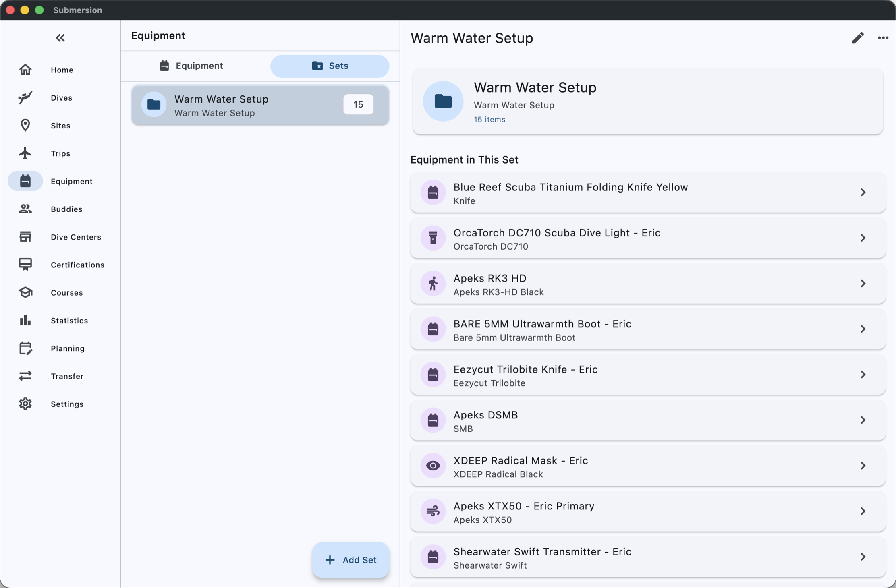This screenshot has width=896, height=588.
Task: Click the fins icon for Apeks RK3 HD
Action: pos(433,284)
